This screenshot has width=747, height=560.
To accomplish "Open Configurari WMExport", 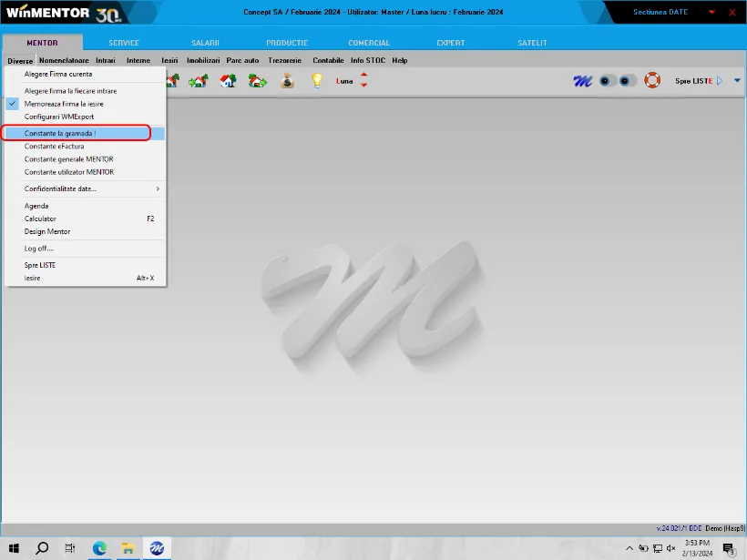I will click(86, 117).
